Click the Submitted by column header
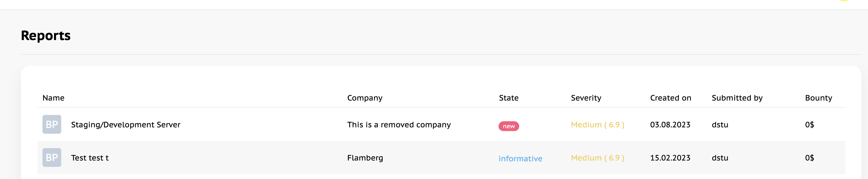 pyautogui.click(x=737, y=98)
